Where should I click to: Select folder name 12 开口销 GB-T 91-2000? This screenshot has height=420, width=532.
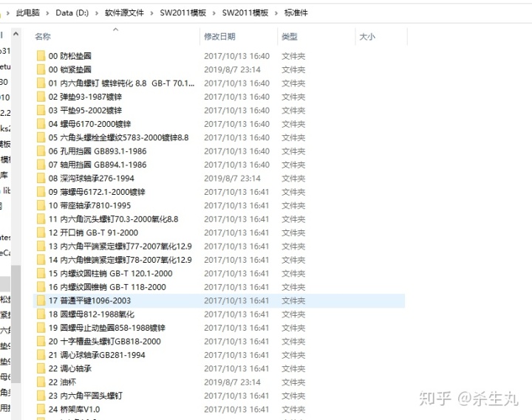tap(93, 233)
